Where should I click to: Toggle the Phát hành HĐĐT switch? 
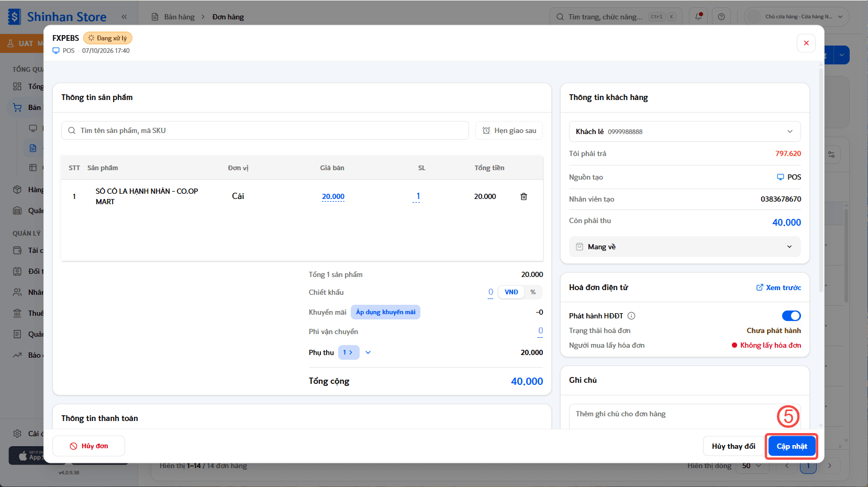(x=791, y=316)
